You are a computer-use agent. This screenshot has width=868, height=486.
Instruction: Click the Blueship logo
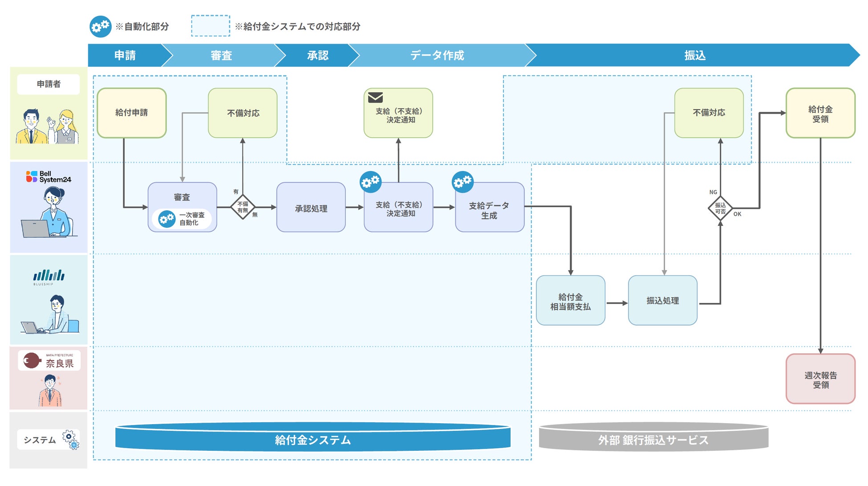tap(49, 277)
